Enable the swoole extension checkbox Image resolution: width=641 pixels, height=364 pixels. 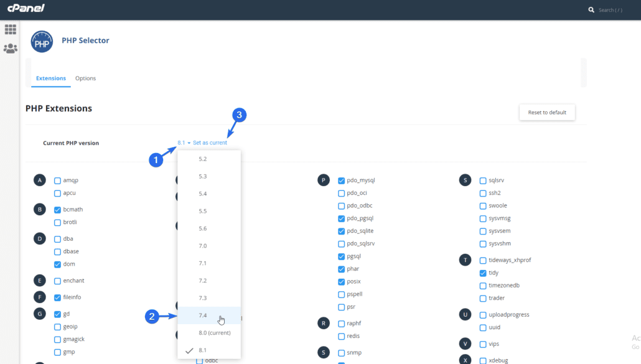[x=483, y=206]
